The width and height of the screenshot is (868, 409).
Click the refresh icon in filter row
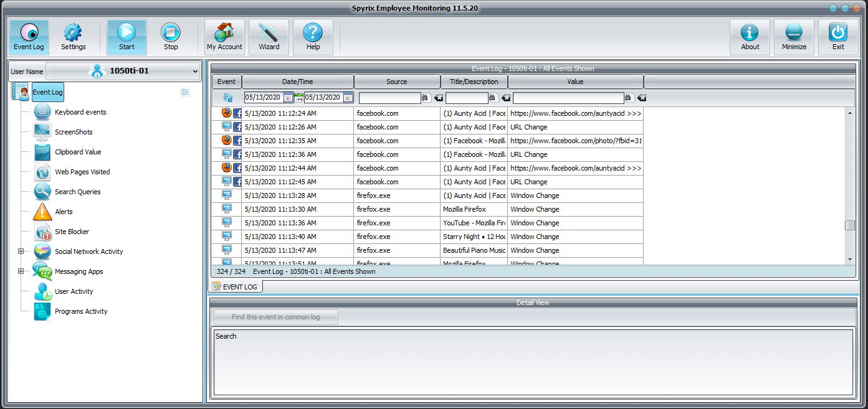click(x=227, y=98)
